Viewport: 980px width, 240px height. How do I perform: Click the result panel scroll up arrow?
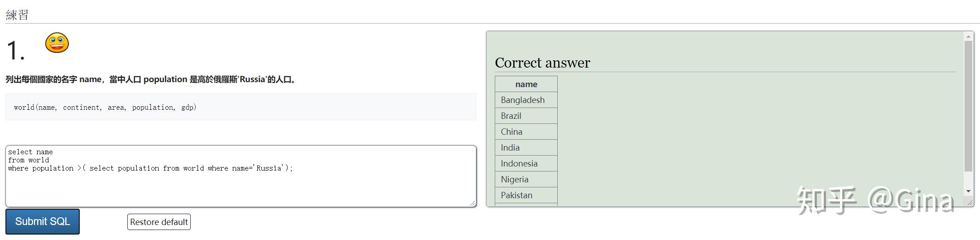coord(968,36)
